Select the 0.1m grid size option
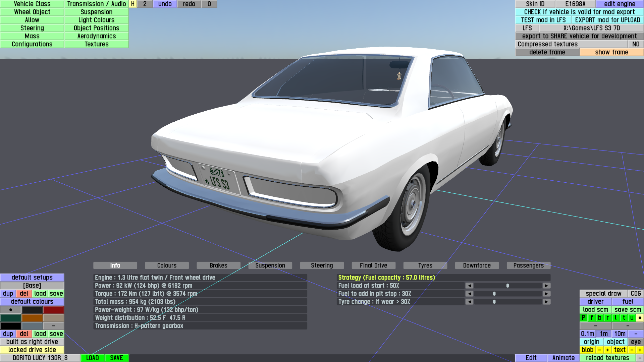Viewport: 644px width, 362px height. point(587,334)
